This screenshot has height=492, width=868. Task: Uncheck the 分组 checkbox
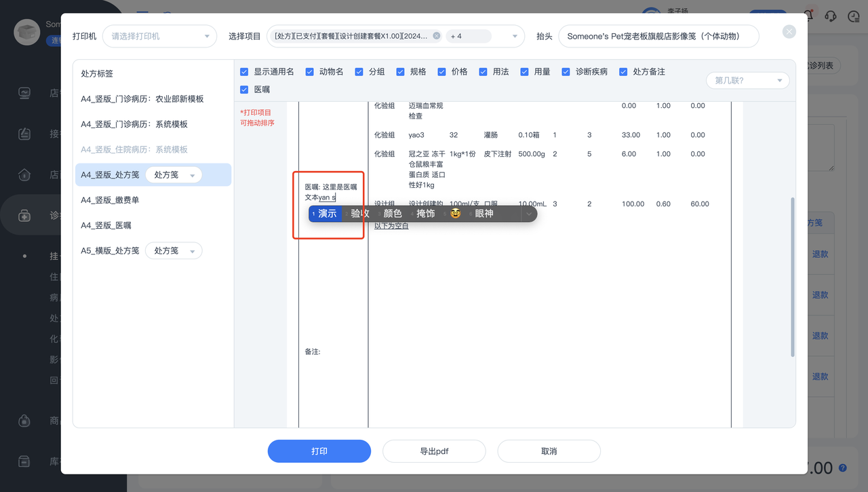point(359,72)
